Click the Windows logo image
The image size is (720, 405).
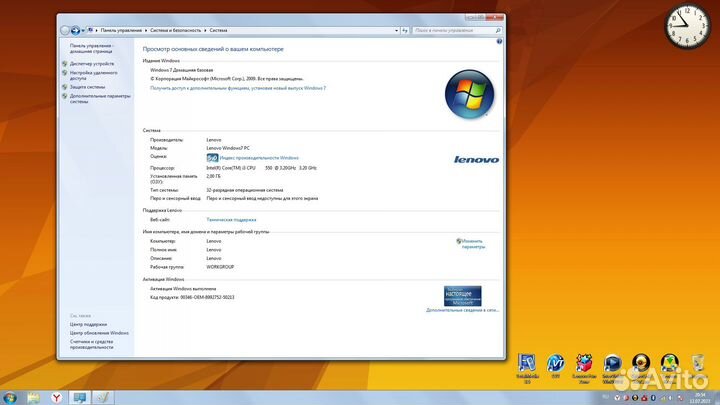click(x=469, y=94)
